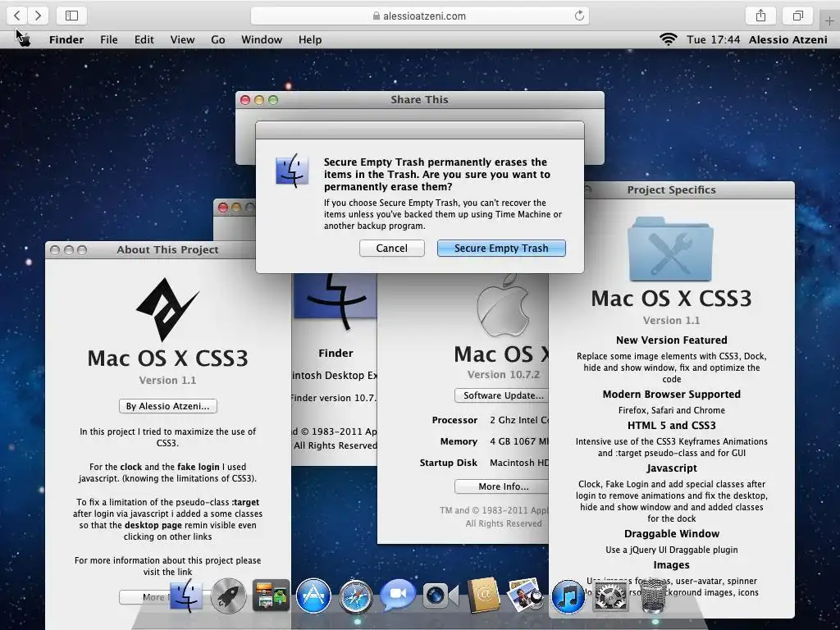Zoom the Share This window
840x630 pixels.
(x=273, y=100)
